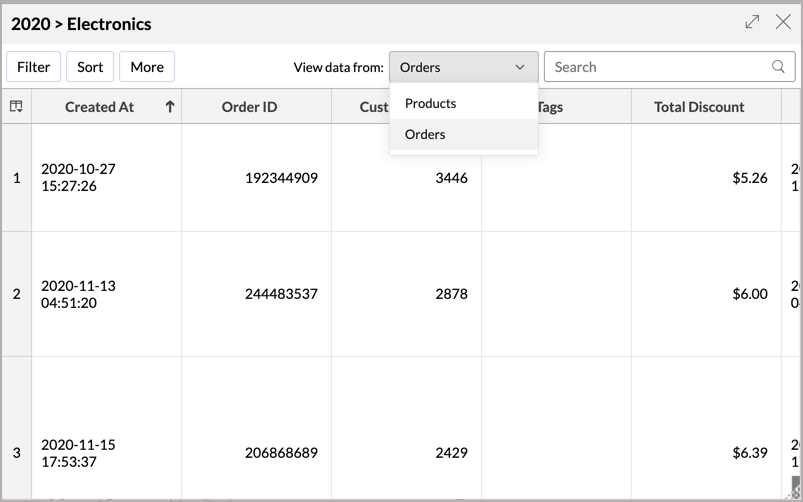This screenshot has width=803, height=502.
Task: Click the $6.39 discount cell
Action: coord(750,453)
